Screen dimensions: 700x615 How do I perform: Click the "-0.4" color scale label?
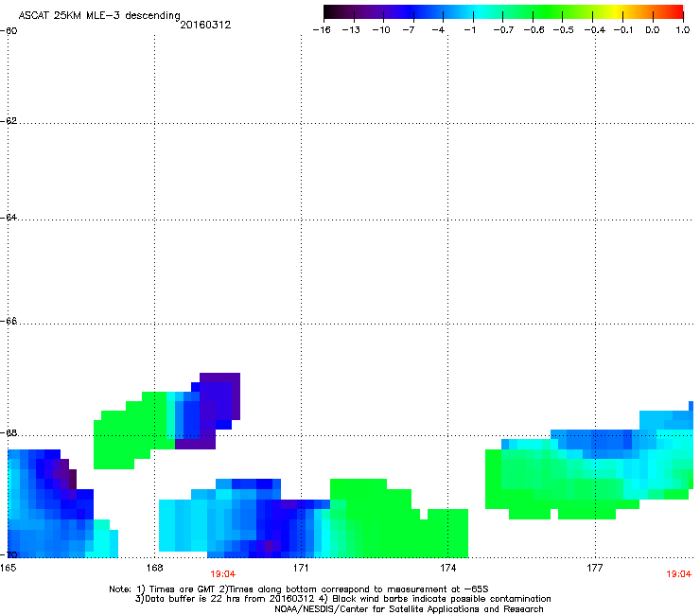coord(595,30)
